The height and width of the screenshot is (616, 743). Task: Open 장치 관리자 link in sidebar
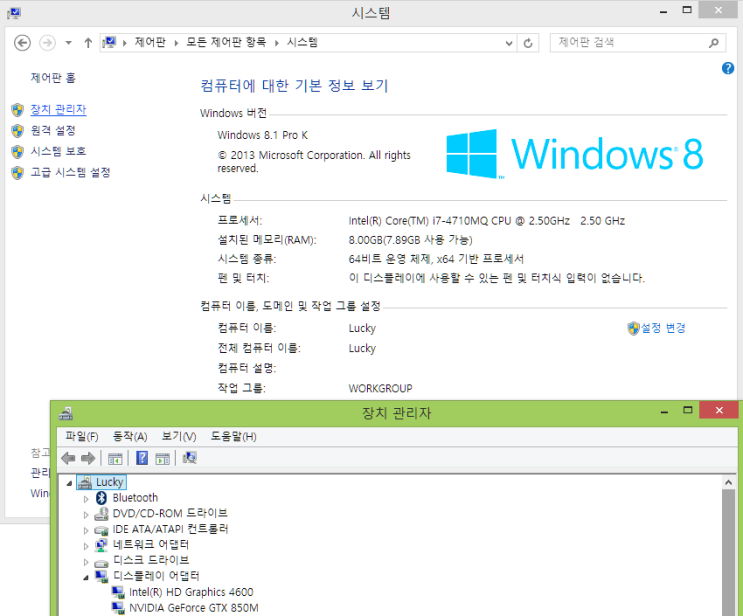(x=58, y=109)
